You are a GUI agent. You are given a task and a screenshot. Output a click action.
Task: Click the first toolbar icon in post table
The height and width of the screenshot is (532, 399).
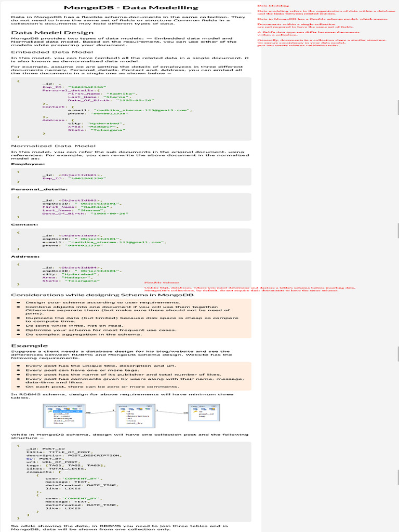(123, 409)
